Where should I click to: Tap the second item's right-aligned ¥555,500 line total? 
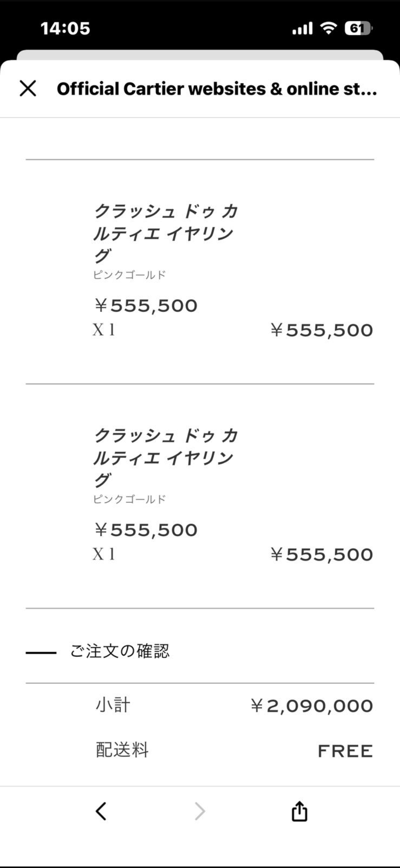322,555
